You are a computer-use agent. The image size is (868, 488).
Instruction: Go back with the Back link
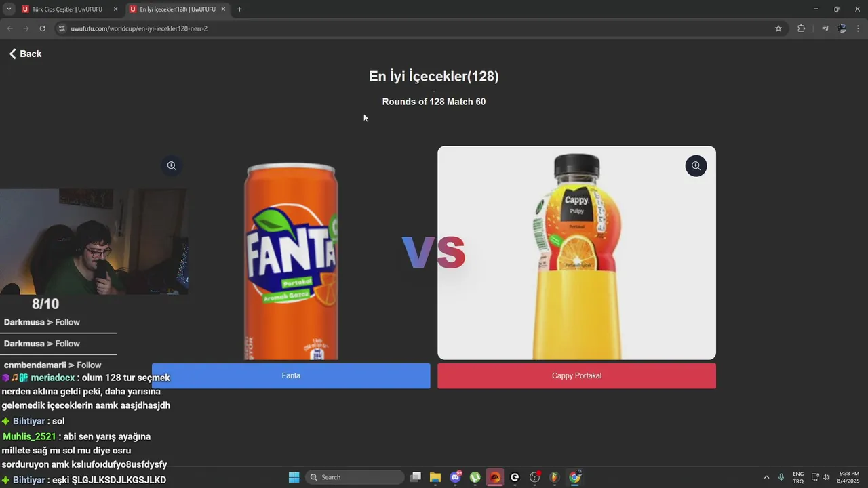click(x=25, y=54)
